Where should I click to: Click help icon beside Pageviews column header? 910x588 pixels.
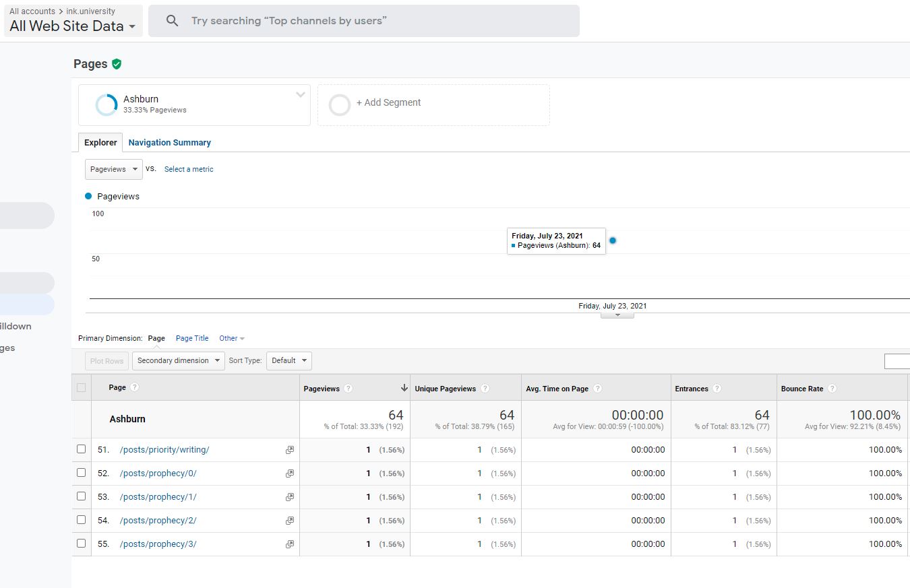click(348, 389)
